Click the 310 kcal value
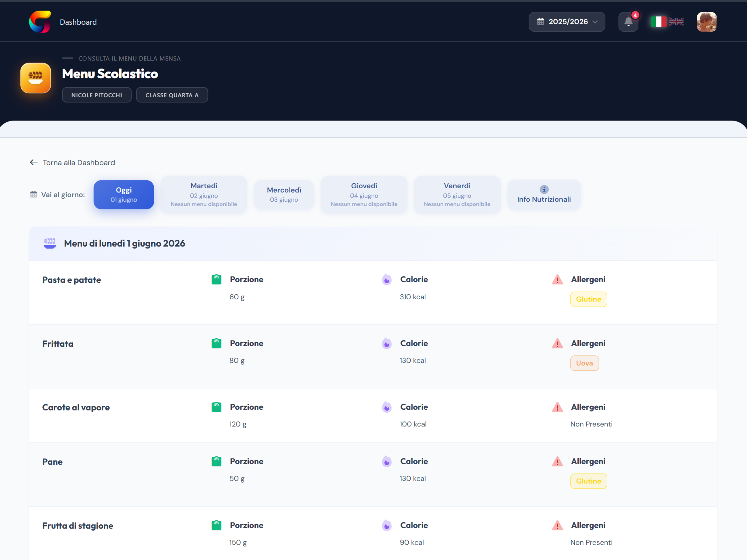 click(413, 297)
